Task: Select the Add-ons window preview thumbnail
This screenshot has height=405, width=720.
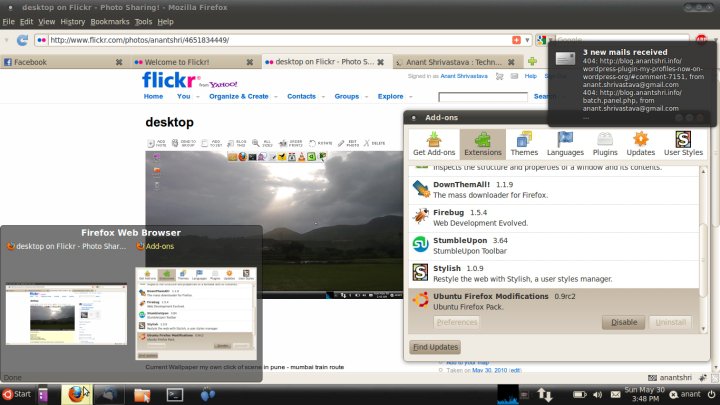Action: 196,312
